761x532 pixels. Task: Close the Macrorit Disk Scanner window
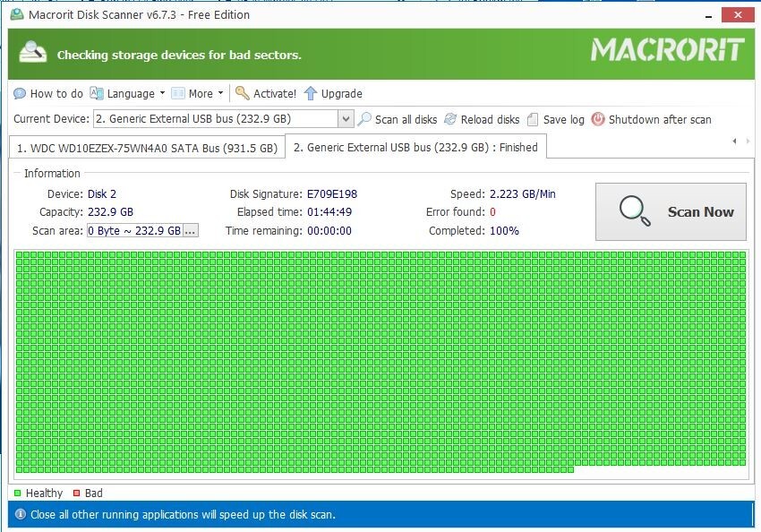(x=738, y=15)
